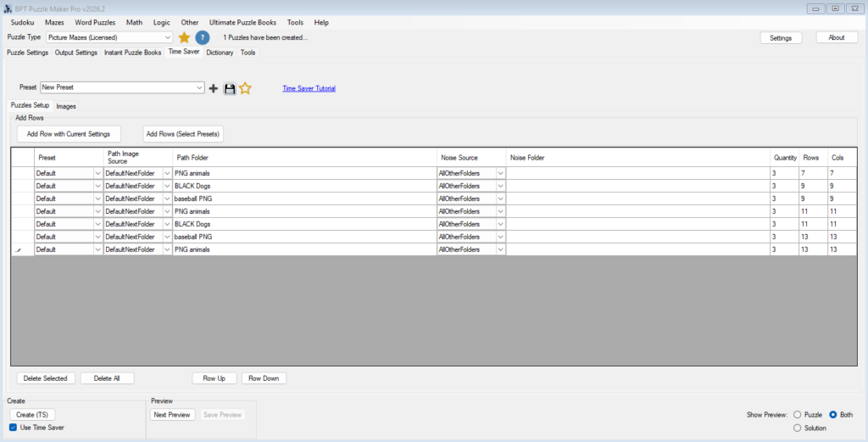Expand the New Preset dropdown list

point(199,87)
